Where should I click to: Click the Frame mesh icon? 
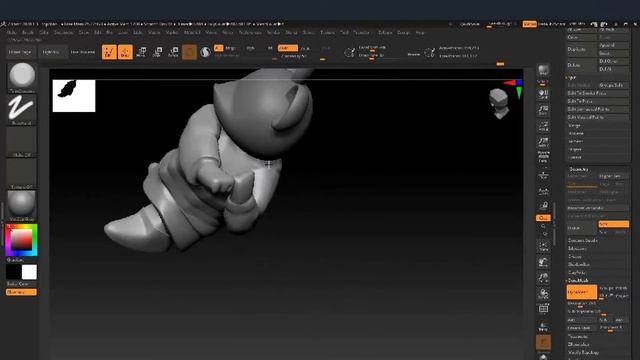click(x=543, y=246)
